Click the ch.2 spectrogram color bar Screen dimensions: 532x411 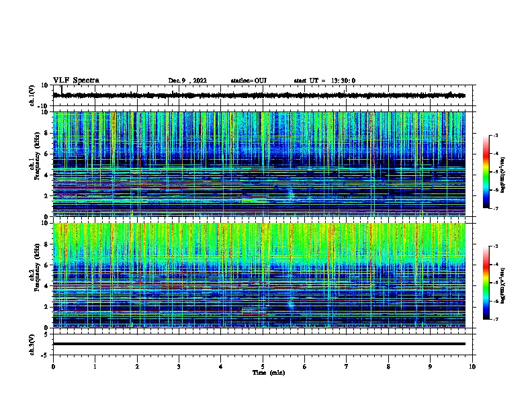pos(486,283)
